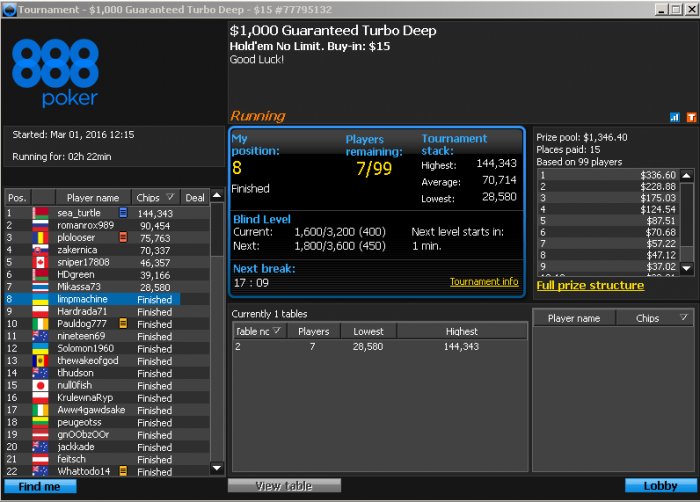Image resolution: width=700 pixels, height=502 pixels.
Task: Select player Aww4gawdsake
Action: click(107, 410)
